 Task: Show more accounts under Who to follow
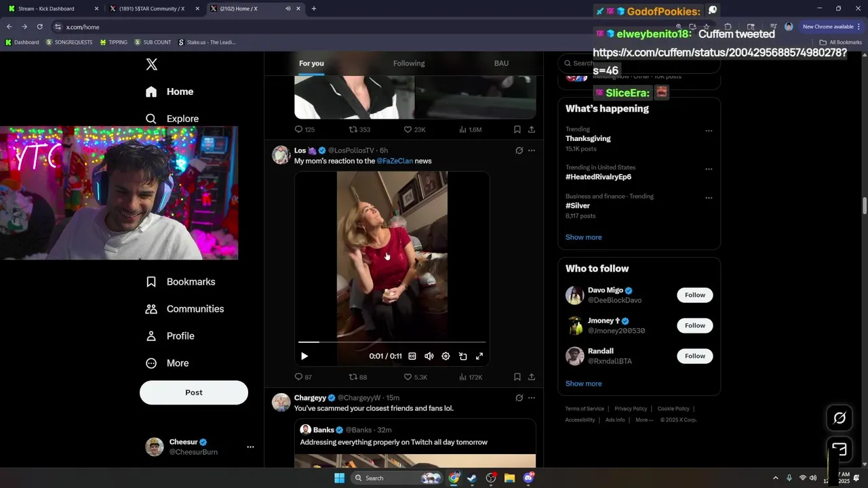click(x=583, y=384)
